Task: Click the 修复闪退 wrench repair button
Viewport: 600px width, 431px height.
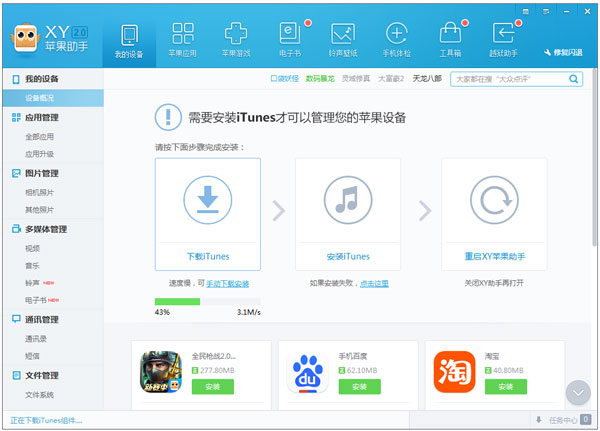Action: click(563, 52)
